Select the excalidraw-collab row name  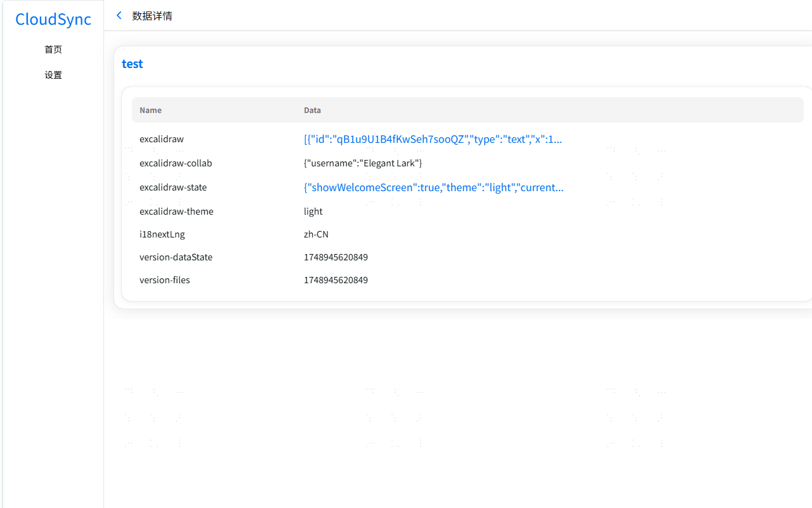tap(176, 163)
